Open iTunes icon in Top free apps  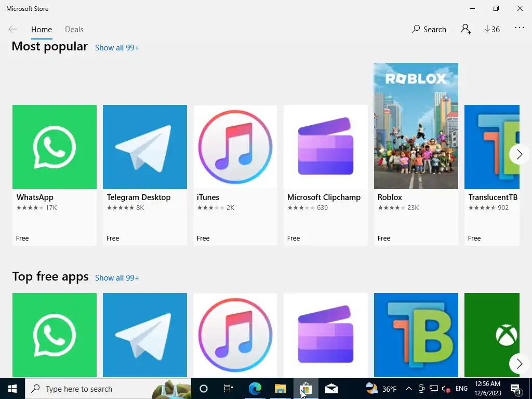tap(235, 335)
